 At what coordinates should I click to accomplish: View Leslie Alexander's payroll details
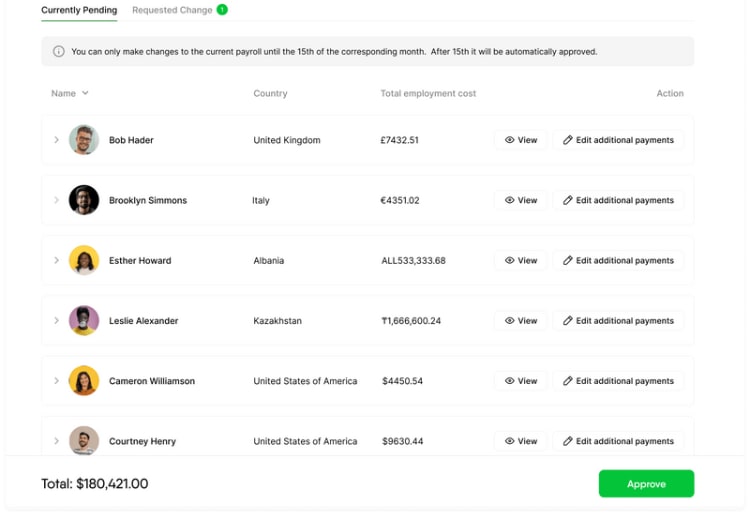(x=521, y=321)
